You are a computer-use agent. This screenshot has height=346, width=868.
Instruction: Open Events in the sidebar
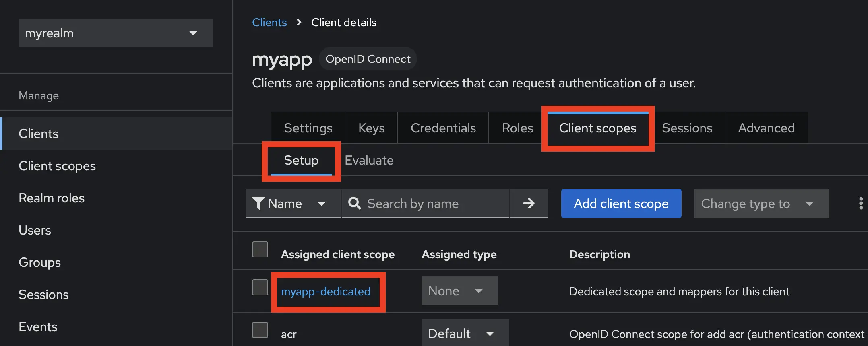(x=117, y=327)
